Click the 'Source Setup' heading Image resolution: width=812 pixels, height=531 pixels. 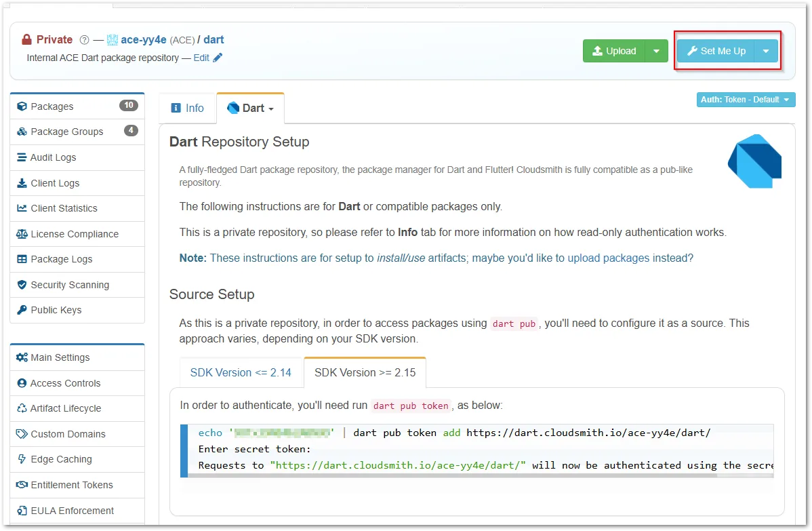(x=211, y=294)
